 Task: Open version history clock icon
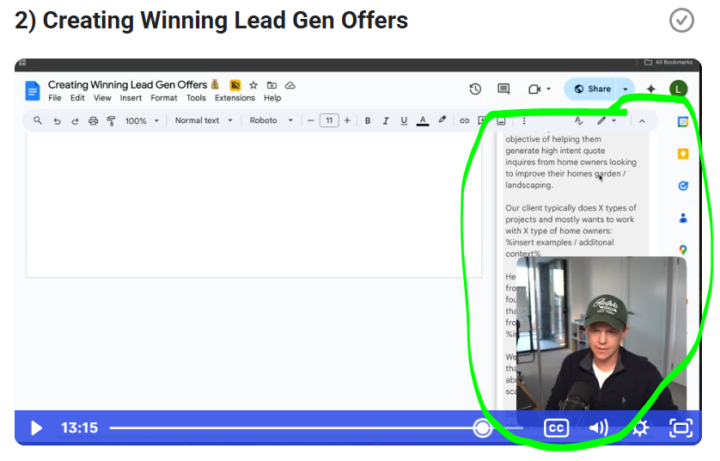tap(475, 89)
